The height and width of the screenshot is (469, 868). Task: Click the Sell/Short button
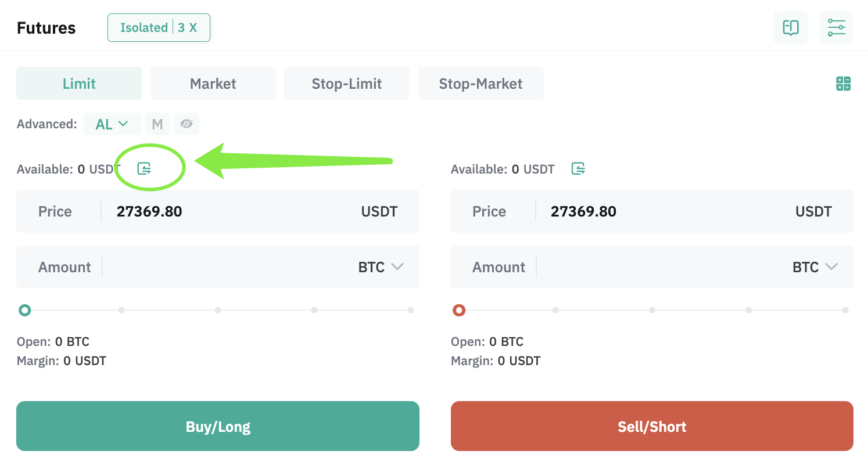tap(652, 426)
